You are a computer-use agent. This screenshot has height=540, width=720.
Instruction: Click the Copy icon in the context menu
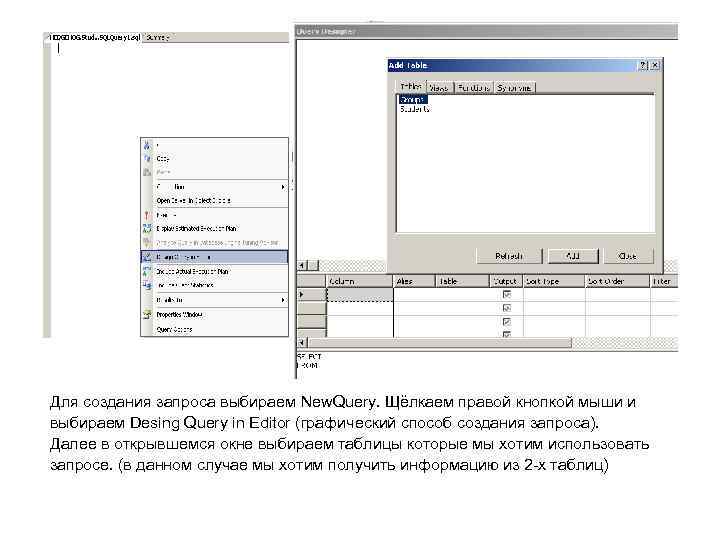pyautogui.click(x=147, y=158)
